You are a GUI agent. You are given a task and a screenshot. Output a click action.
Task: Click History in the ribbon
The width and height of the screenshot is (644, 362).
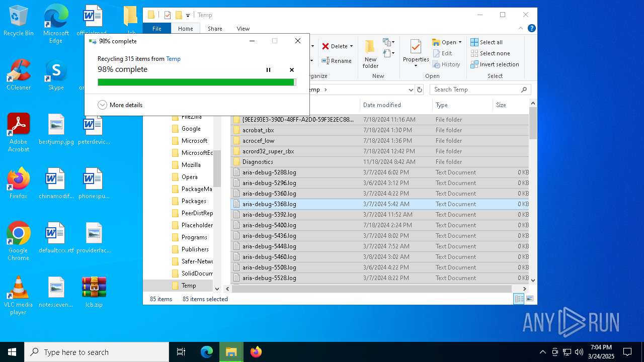(446, 64)
